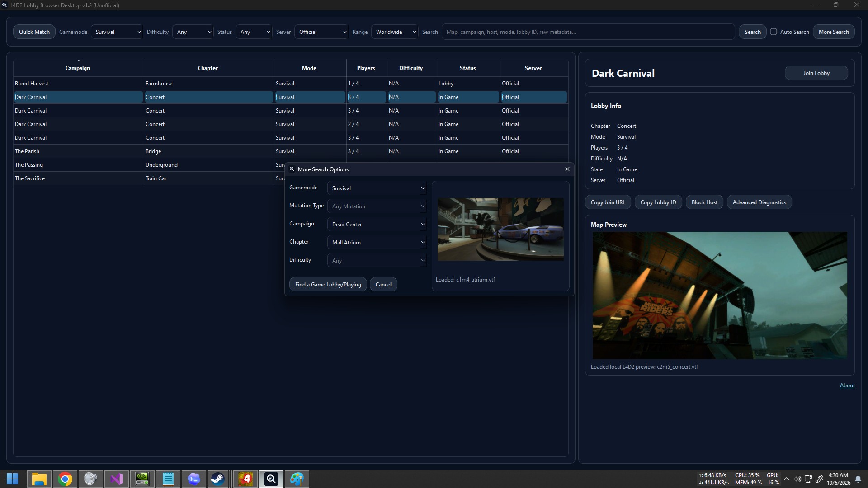Open the purple terminal app in the taskbar
Image resolution: width=868 pixels, height=488 pixels.
coord(193,479)
